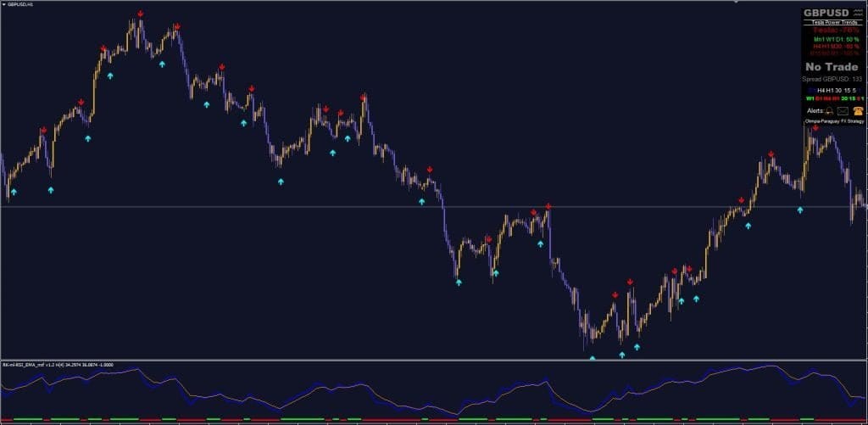Click the envelope email alert icon
This screenshot has height=425, width=868.
coord(843,111)
